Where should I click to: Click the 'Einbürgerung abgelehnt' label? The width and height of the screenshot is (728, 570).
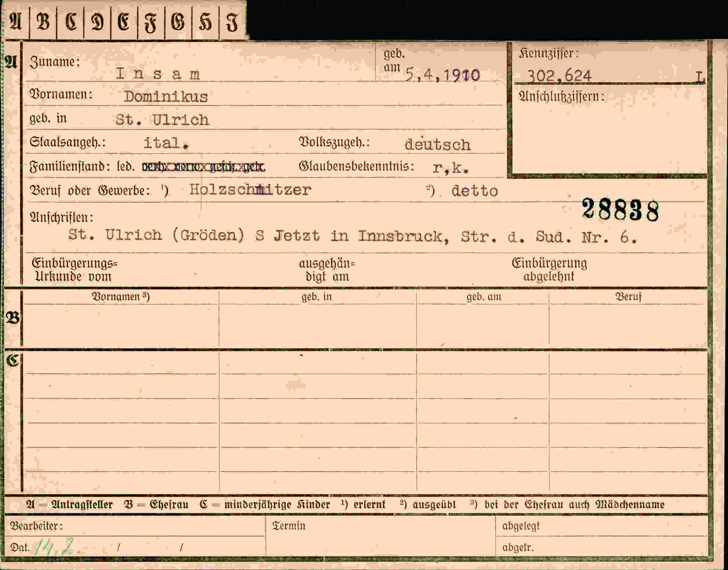pyautogui.click(x=549, y=270)
